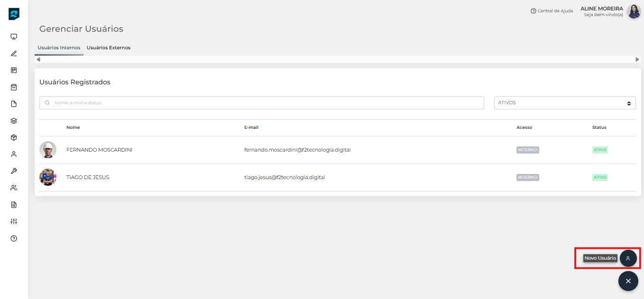Open the blank file sidebar icon
This screenshot has width=644, height=299.
click(14, 104)
